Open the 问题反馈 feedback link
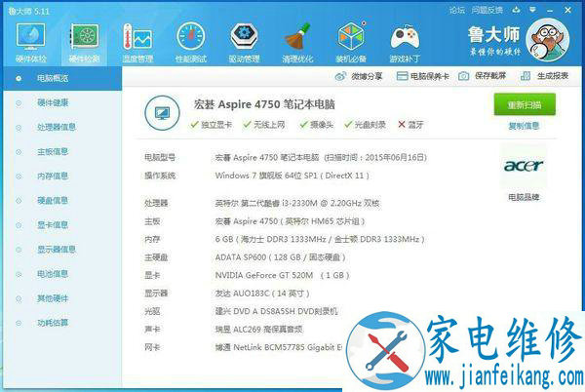585x392 pixels. [x=487, y=10]
